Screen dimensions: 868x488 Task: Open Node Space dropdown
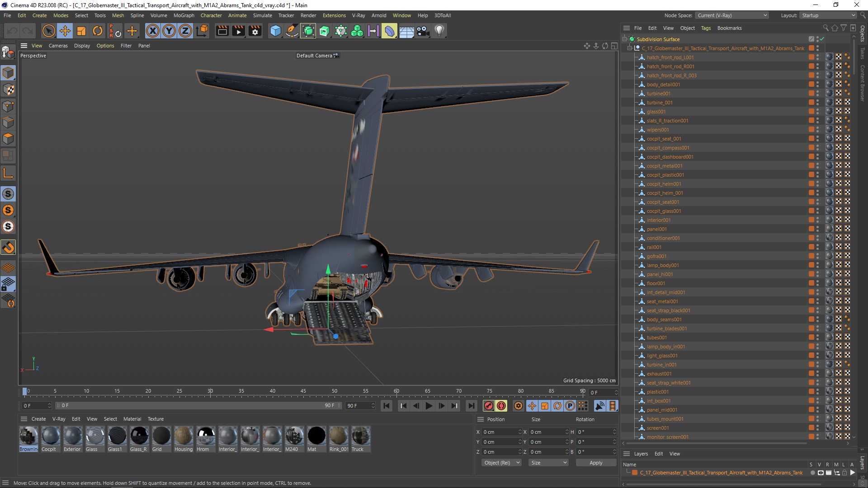point(732,15)
